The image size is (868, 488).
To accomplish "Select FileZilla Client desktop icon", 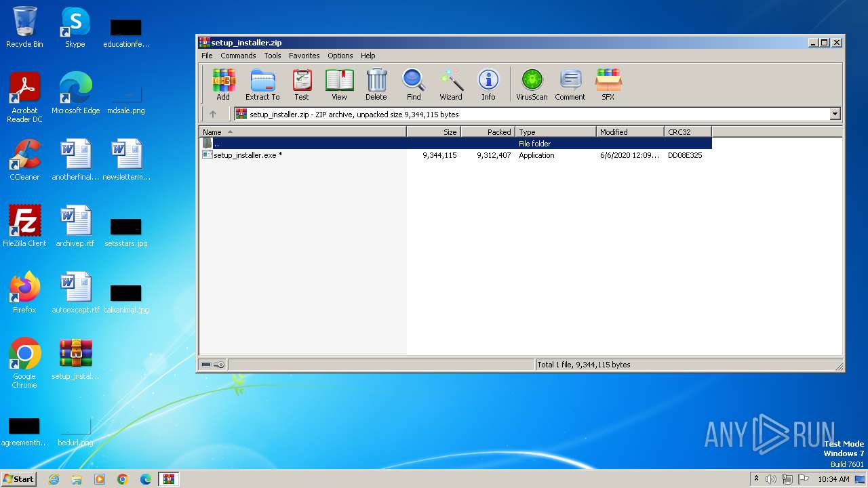I will (x=24, y=227).
